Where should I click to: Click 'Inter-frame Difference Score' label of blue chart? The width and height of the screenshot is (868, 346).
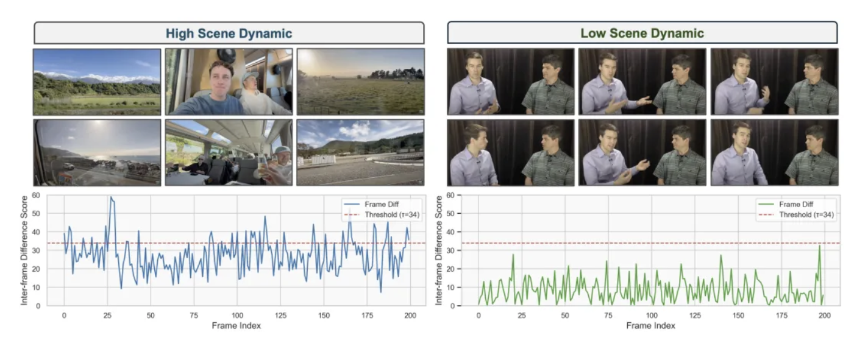(x=25, y=250)
